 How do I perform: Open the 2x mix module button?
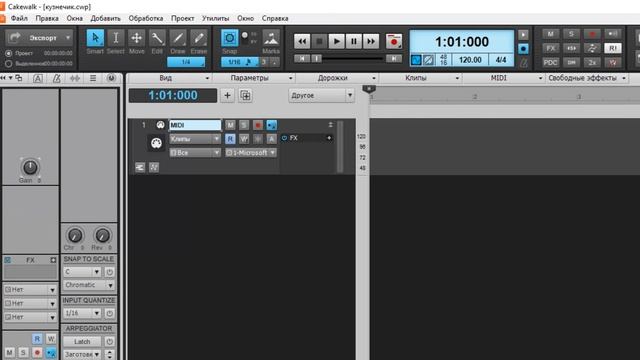pyautogui.click(x=592, y=62)
